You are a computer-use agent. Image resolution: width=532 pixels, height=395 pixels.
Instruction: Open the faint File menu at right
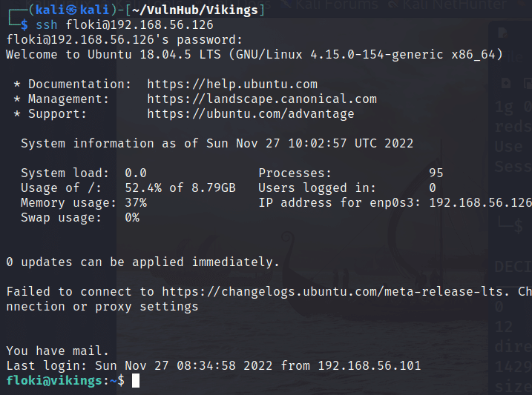pyautogui.click(x=515, y=58)
